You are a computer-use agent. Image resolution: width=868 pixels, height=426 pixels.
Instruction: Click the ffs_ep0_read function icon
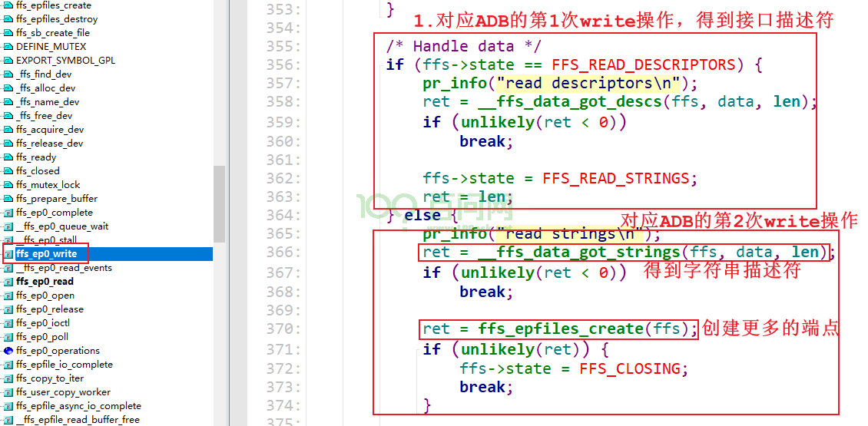click(8, 282)
